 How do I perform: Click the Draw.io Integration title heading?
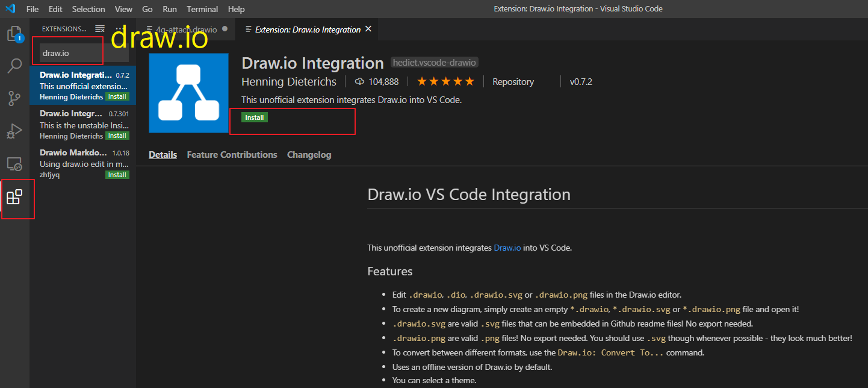point(312,63)
